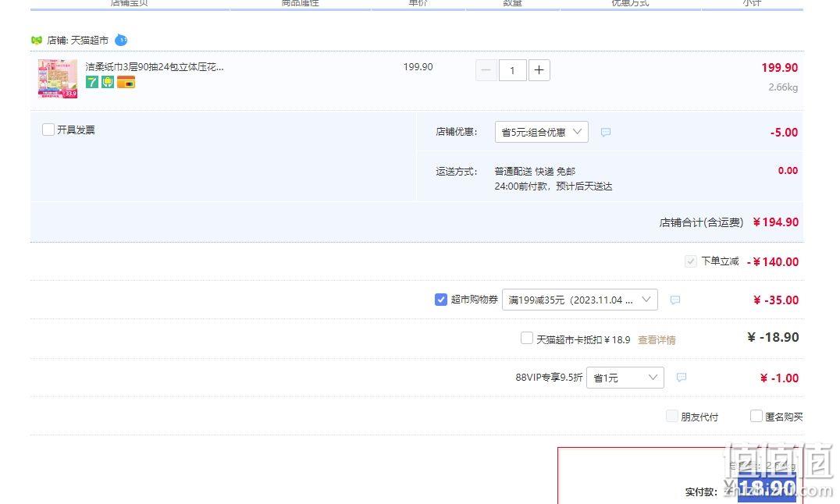Screen dimensions: 840x504
Task: Focus the quantity input field showing 1
Action: tap(512, 70)
